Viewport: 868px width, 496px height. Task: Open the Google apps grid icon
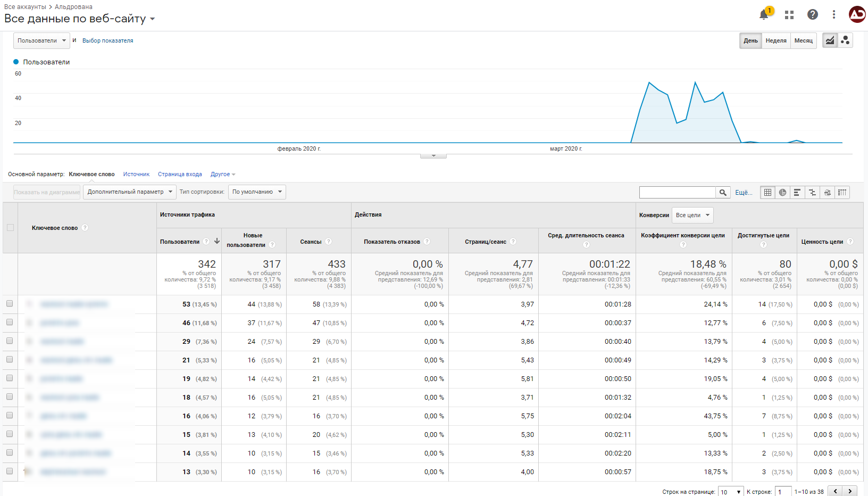click(x=789, y=15)
